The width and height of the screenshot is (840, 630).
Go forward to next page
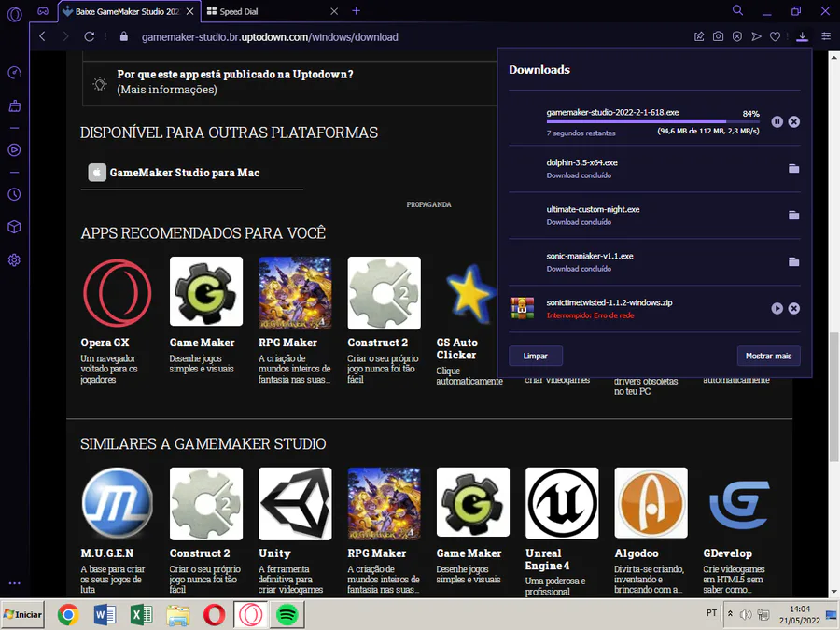(65, 36)
